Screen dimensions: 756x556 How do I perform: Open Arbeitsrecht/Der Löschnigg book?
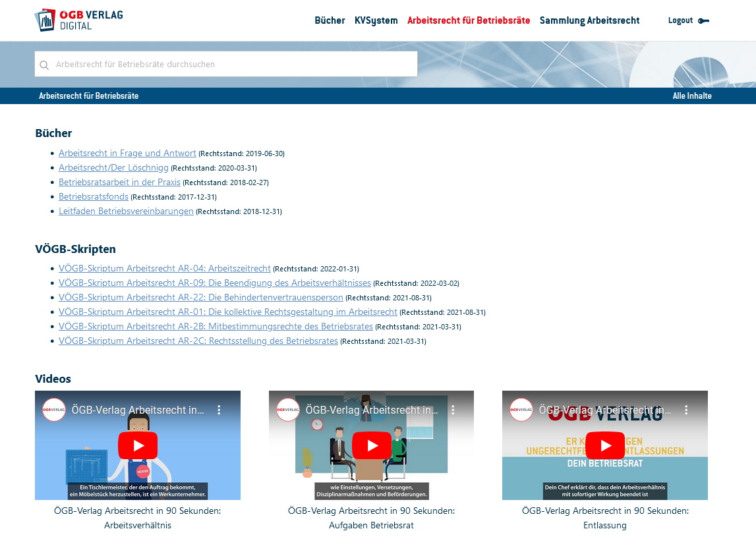tap(114, 168)
